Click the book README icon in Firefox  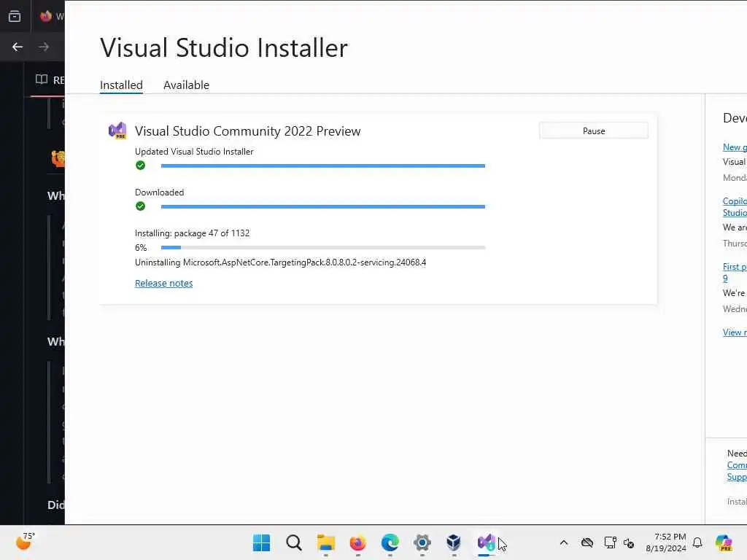tap(42, 79)
